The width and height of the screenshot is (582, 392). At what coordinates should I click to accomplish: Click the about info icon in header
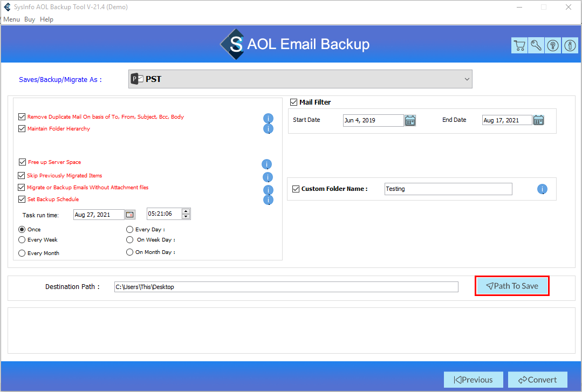pyautogui.click(x=570, y=46)
